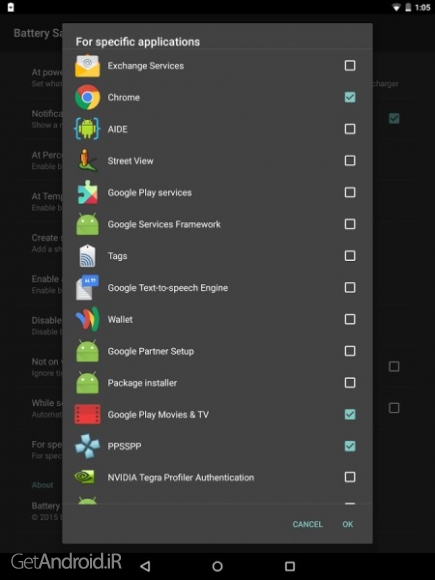Click the Chrome app icon
Screen dimensions: 435x580
(87, 97)
